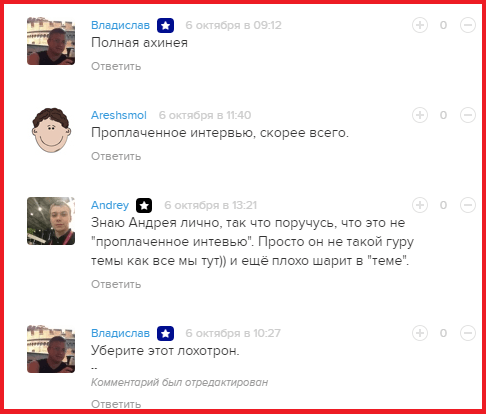The width and height of the screenshot is (486, 414).
Task: Reply to Andrey's comment
Action: point(116,284)
